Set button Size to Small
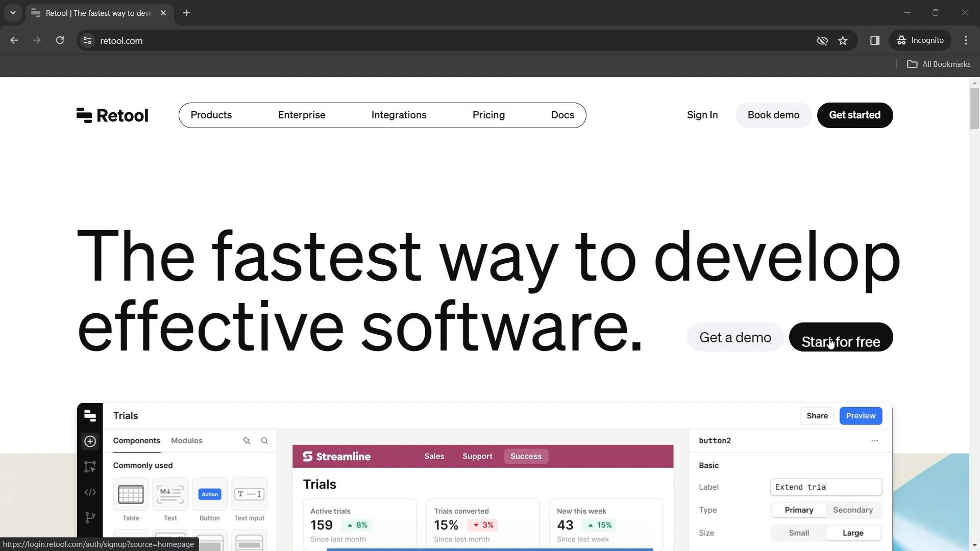This screenshot has height=551, width=980. click(x=799, y=533)
